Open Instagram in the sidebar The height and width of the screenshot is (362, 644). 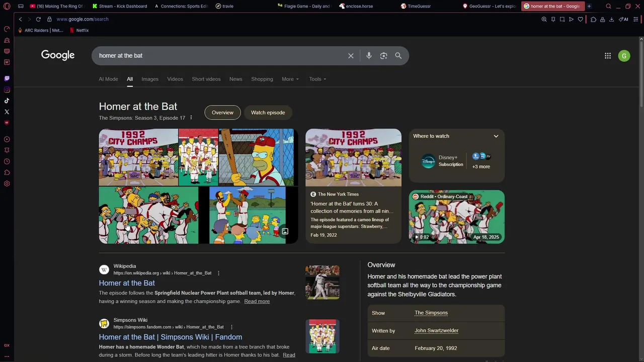click(x=7, y=89)
